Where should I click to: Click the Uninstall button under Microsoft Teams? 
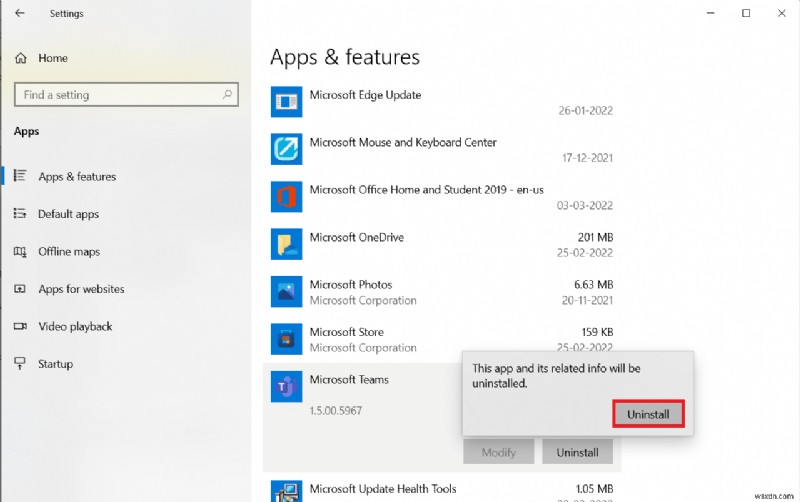click(578, 452)
